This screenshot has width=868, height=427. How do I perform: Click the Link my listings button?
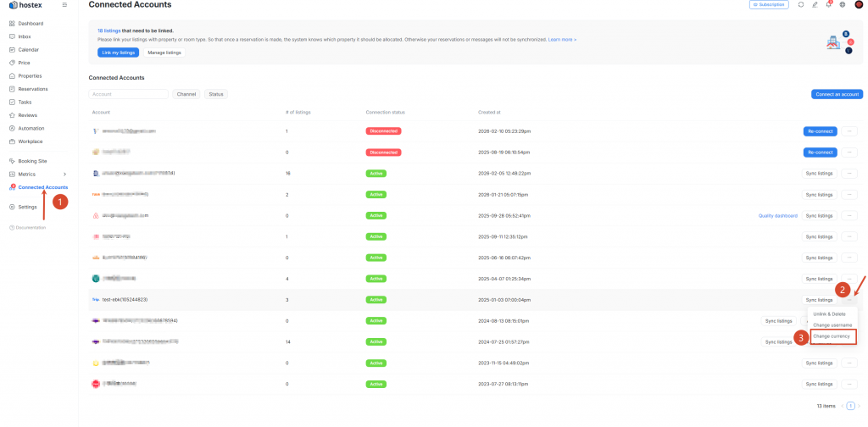[118, 53]
